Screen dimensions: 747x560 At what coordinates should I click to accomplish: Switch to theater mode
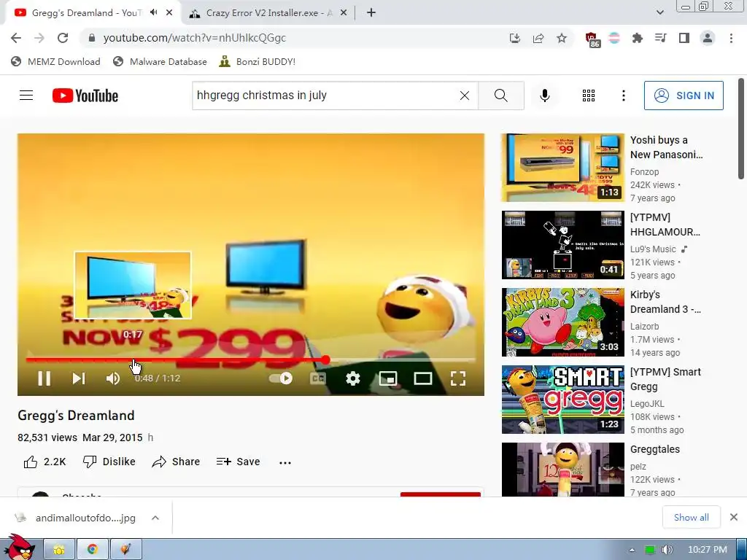tap(423, 378)
